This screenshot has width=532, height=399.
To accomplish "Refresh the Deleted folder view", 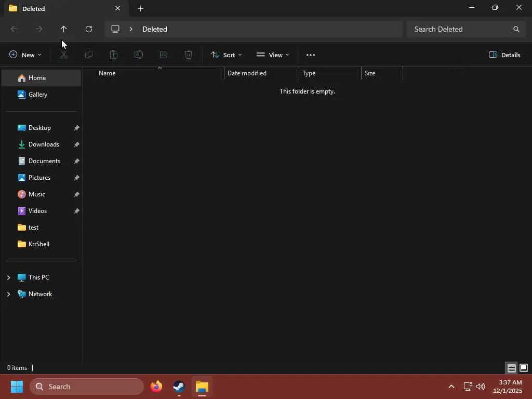I will pos(88,29).
